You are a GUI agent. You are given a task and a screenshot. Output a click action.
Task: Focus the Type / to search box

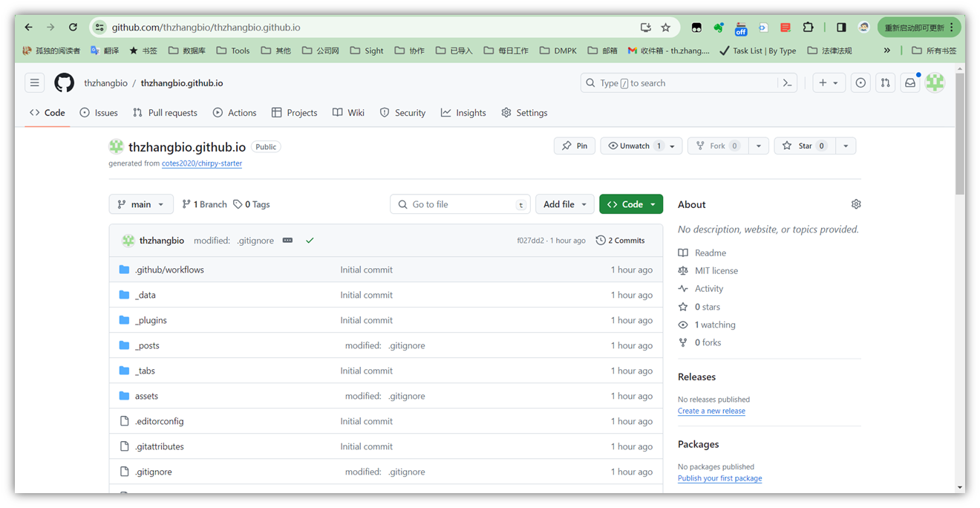689,83
